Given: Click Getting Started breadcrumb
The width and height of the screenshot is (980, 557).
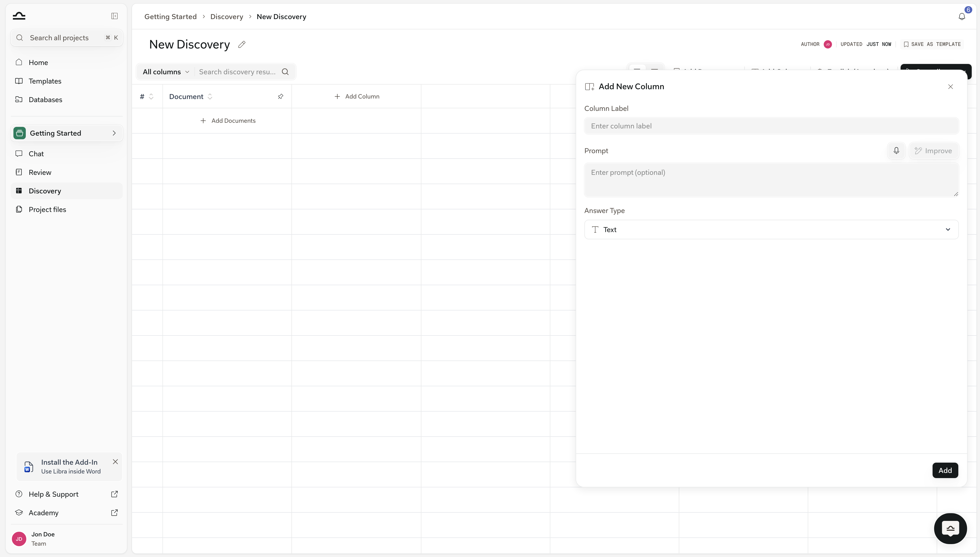Looking at the screenshot, I should [x=170, y=17].
